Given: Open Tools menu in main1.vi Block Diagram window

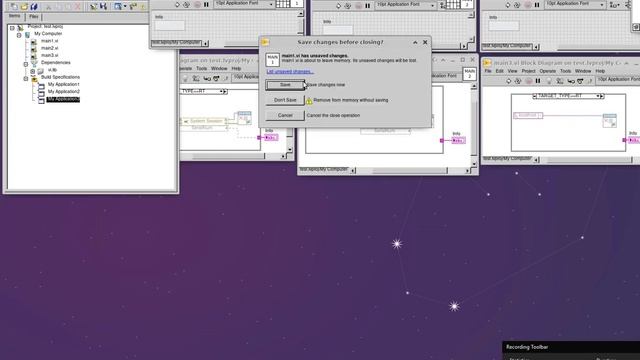Looking at the screenshot, I should 202,68.
